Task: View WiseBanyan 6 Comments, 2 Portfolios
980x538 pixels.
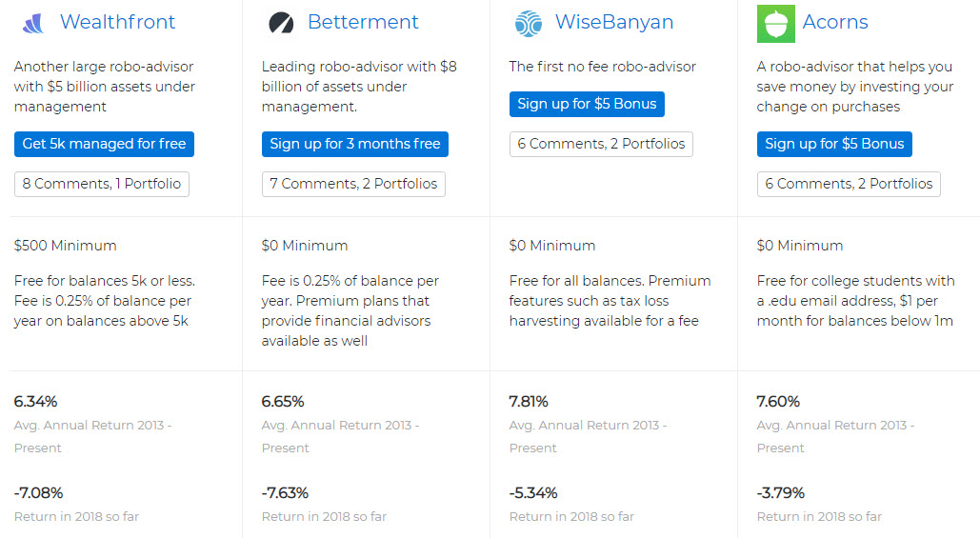Action: (x=601, y=144)
